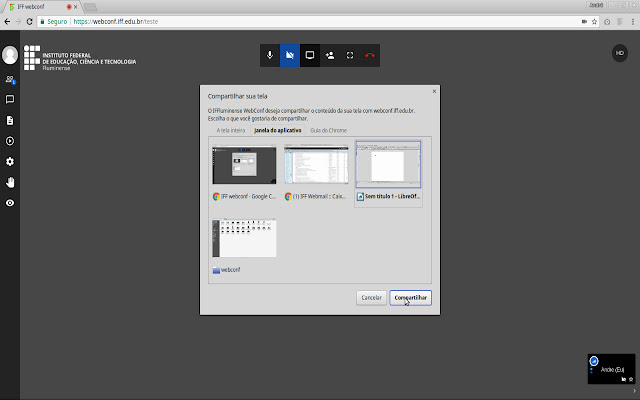The image size is (640, 400).
Task: Raise hand using the hand icon
Action: tap(10, 182)
